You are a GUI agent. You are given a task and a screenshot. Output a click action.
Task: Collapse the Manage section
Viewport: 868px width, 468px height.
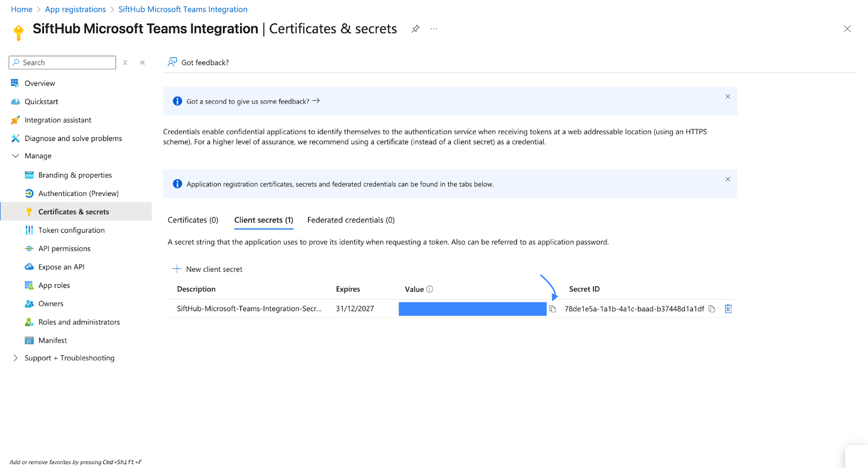[x=15, y=156]
